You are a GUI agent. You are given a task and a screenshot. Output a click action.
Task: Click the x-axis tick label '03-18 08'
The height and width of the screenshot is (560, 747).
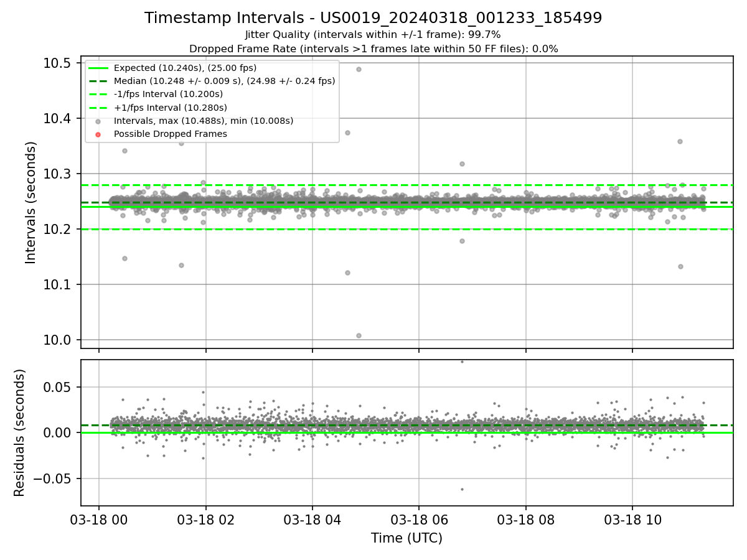526,520
